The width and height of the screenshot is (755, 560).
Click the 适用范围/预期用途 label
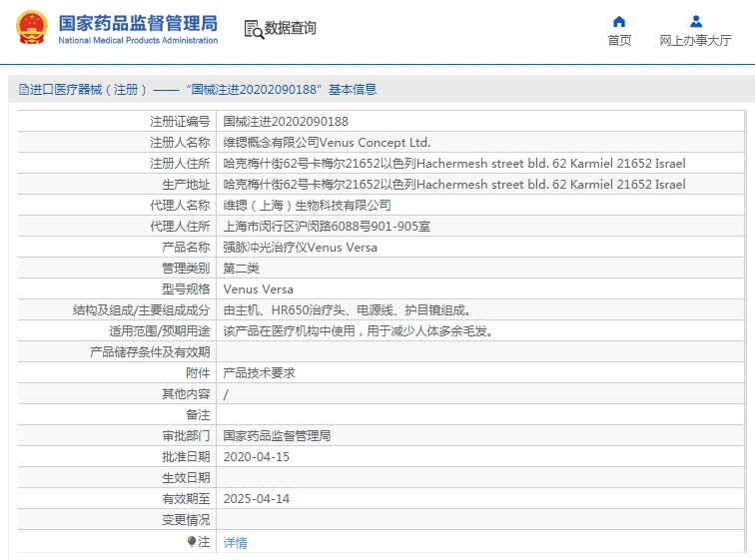tap(160, 331)
